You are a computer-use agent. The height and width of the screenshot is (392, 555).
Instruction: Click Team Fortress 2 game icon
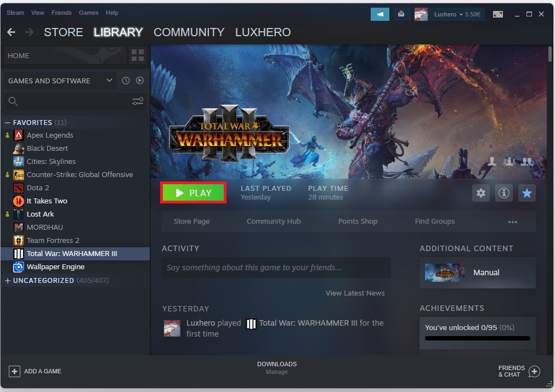coord(19,241)
